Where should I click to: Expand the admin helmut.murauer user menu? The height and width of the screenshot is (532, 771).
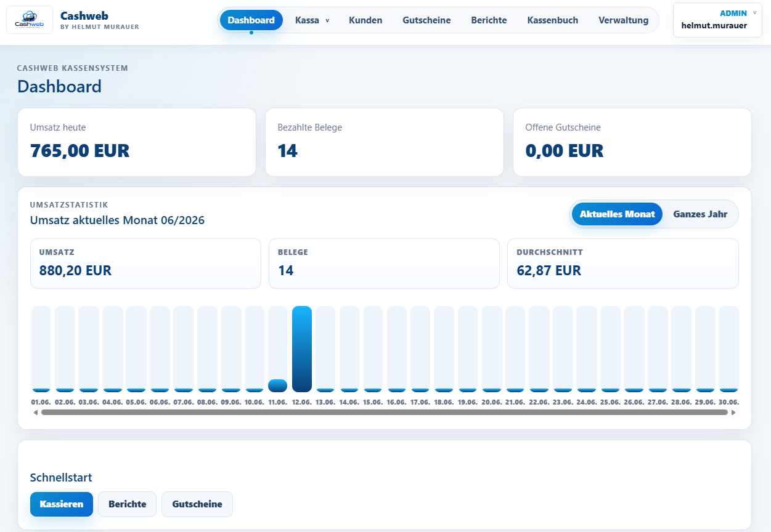pyautogui.click(x=717, y=20)
